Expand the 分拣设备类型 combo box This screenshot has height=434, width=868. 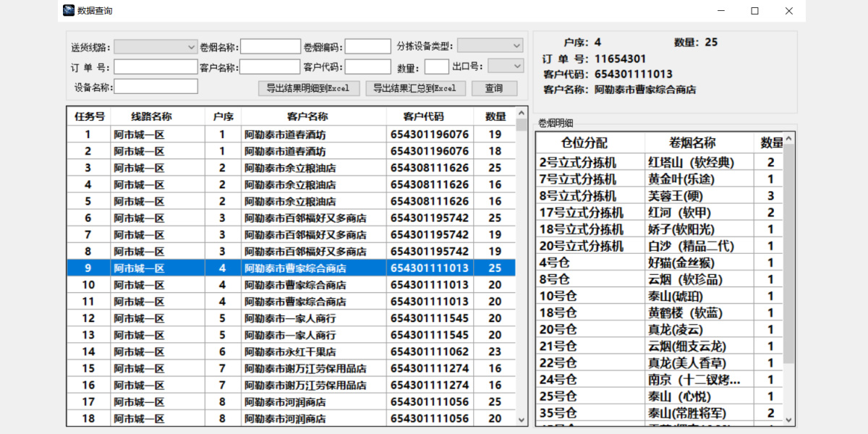[490, 46]
